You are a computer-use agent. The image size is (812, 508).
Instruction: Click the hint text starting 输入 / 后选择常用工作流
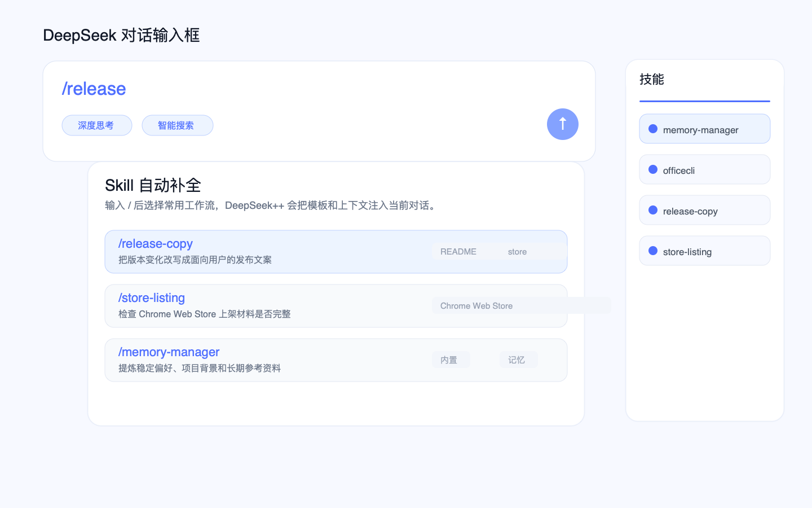272,205
